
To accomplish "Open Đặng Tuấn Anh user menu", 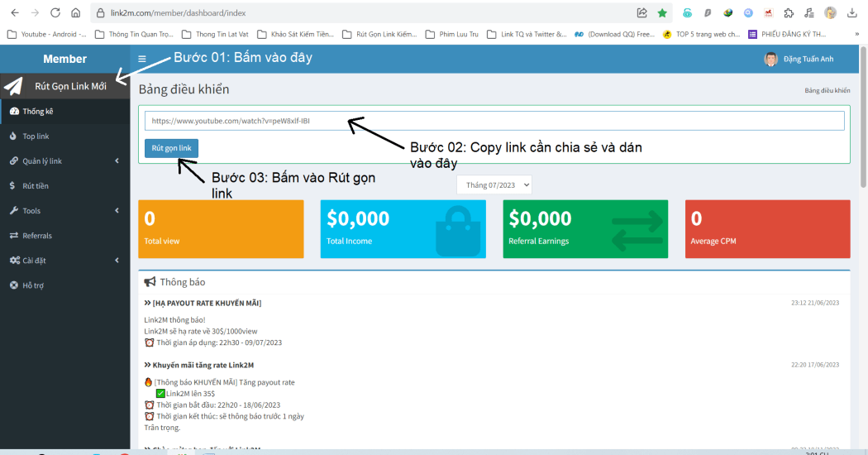I will coord(799,59).
